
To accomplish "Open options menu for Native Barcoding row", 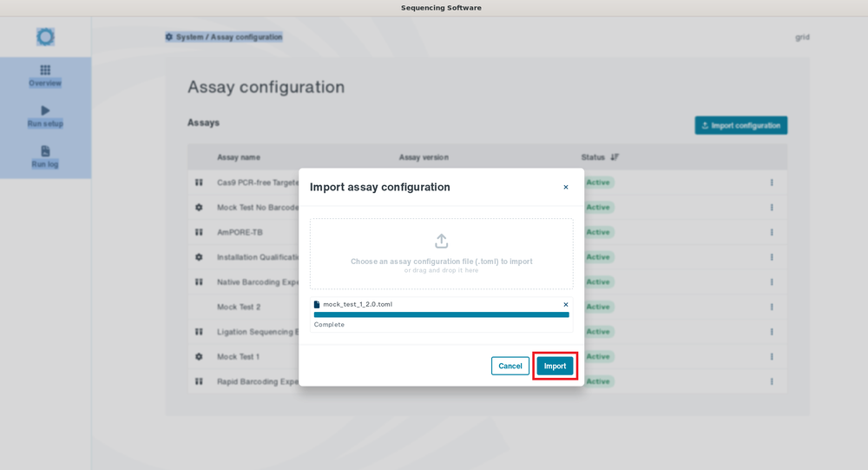I will point(772,282).
